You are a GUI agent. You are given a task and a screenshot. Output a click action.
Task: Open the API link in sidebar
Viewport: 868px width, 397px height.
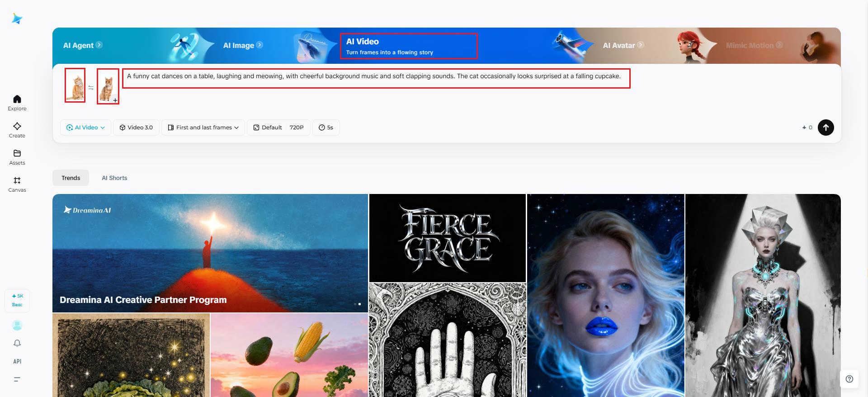pyautogui.click(x=17, y=361)
